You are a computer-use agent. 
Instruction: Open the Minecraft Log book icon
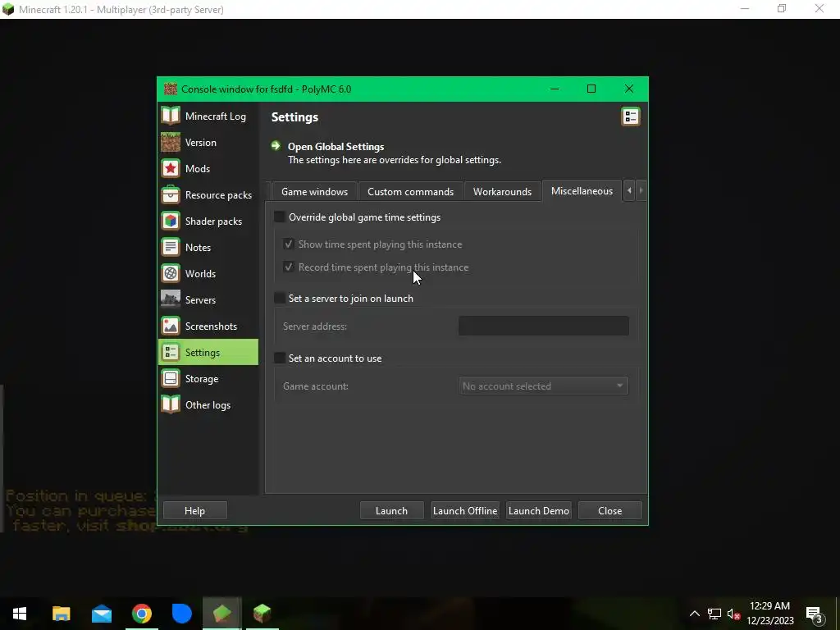[171, 116]
